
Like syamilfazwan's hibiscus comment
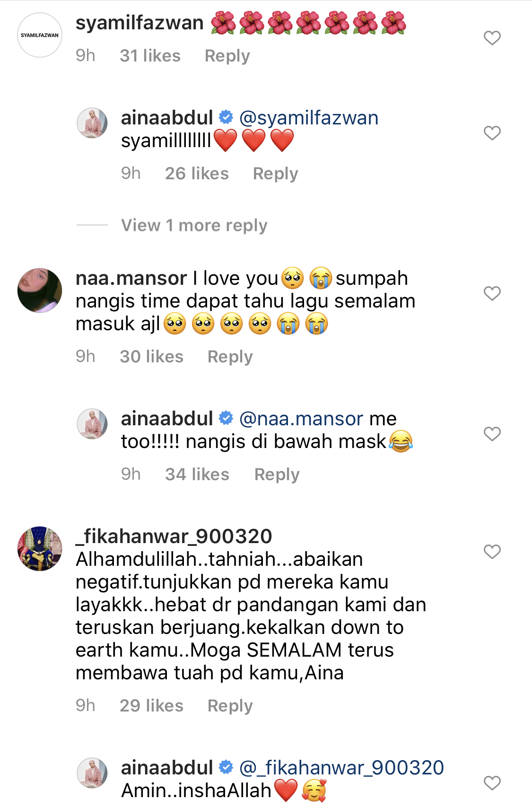492,38
